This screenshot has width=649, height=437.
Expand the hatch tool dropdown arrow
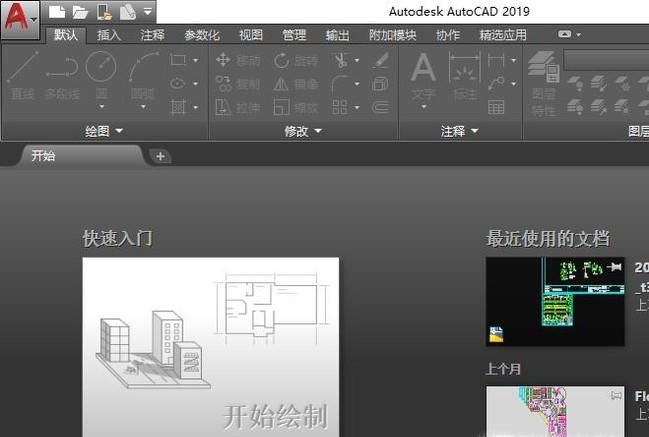(196, 108)
